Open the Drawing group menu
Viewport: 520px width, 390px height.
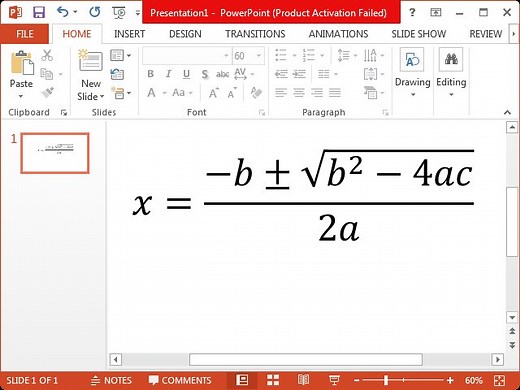click(412, 73)
